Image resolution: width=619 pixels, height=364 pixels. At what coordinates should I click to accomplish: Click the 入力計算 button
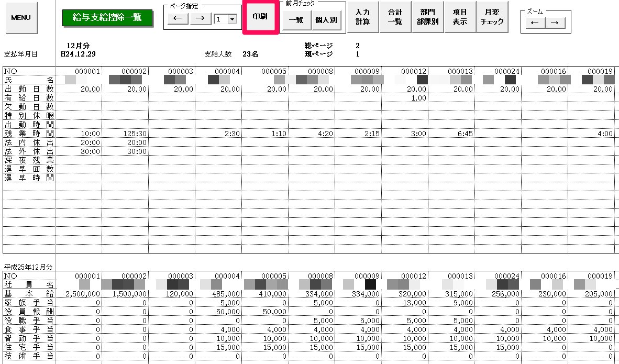[x=362, y=17]
